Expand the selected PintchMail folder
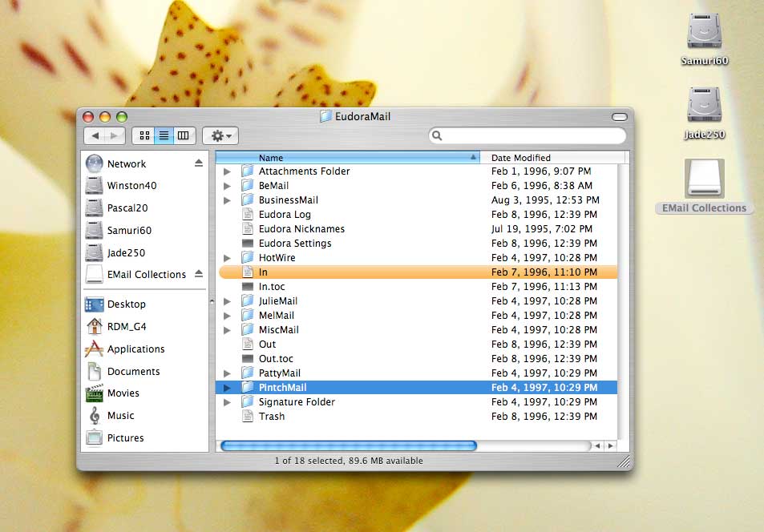Image resolution: width=764 pixels, height=532 pixels. pyautogui.click(x=227, y=388)
